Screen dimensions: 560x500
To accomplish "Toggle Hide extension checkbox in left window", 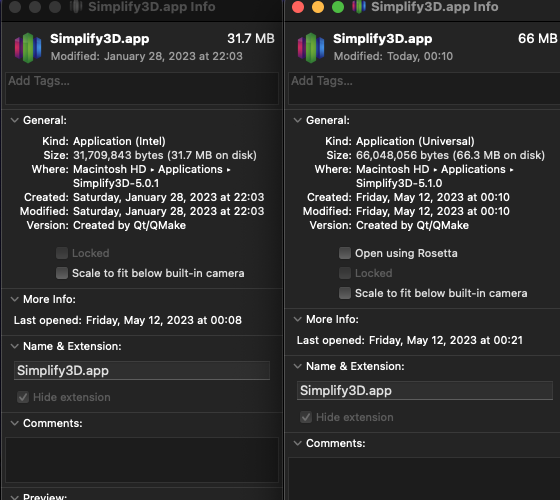I will [x=23, y=397].
